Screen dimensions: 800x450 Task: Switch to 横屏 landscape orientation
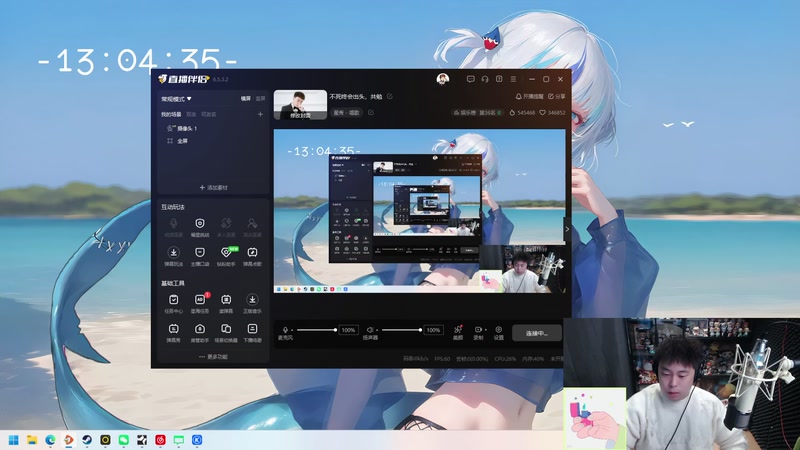coord(246,98)
